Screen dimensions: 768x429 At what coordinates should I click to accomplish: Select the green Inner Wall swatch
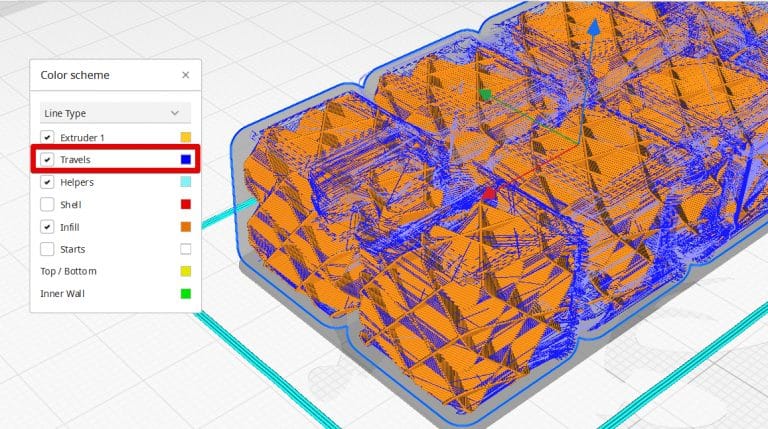185,294
